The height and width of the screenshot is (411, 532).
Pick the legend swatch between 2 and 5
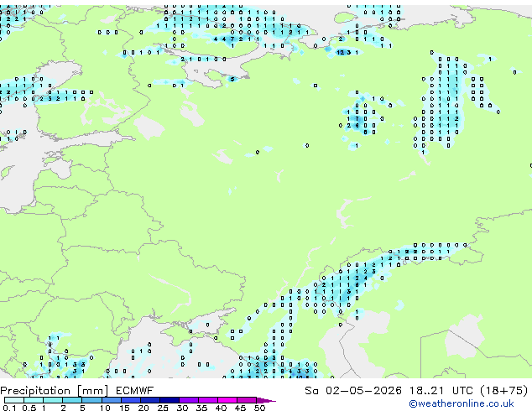(72, 400)
